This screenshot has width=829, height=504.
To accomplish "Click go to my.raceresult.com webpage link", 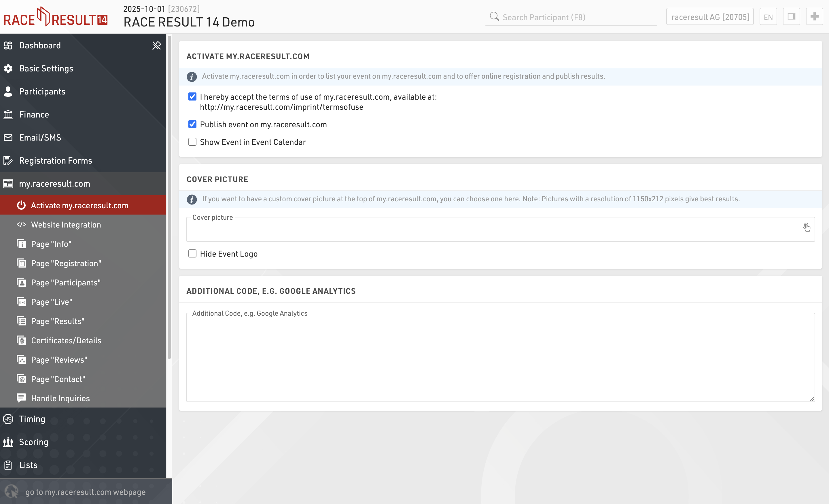I will pyautogui.click(x=86, y=492).
